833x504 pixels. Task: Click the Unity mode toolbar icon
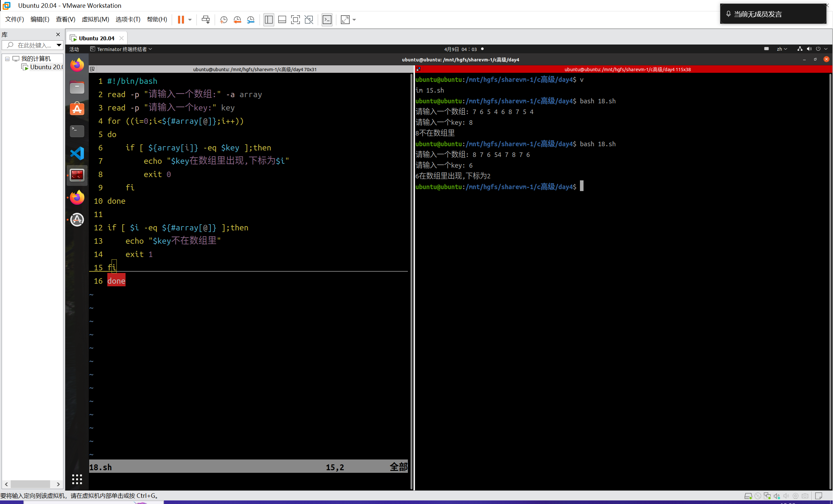click(x=309, y=19)
